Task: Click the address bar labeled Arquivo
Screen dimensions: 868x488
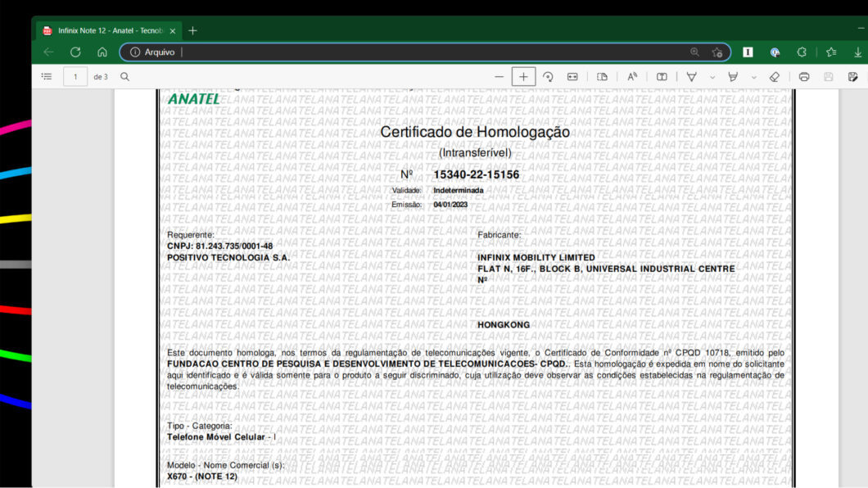Action: pos(425,52)
